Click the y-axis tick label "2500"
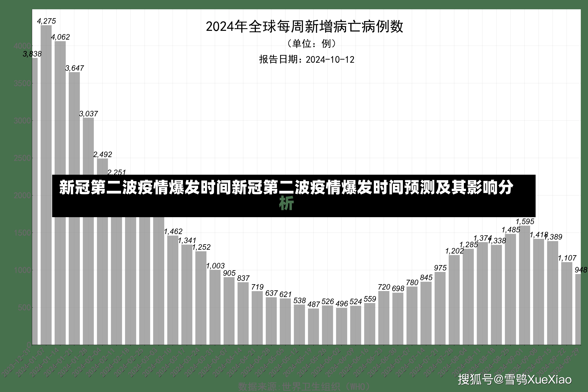The width and height of the screenshot is (588, 392). pyautogui.click(x=22, y=158)
